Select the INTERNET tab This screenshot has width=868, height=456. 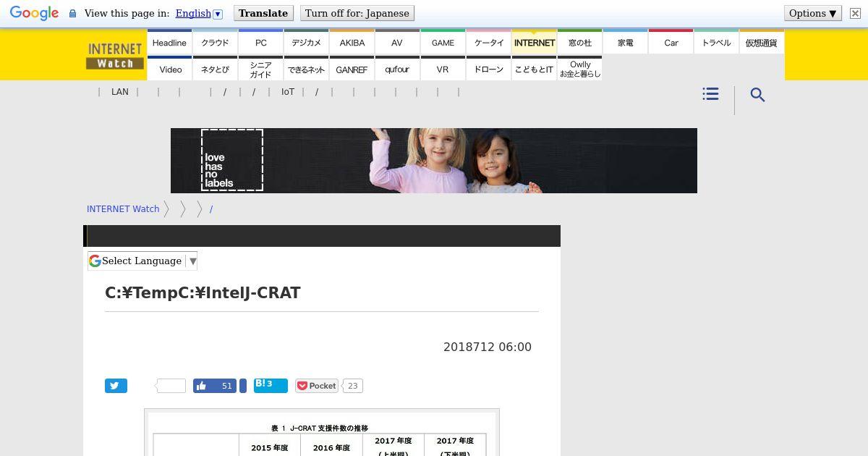coord(534,43)
